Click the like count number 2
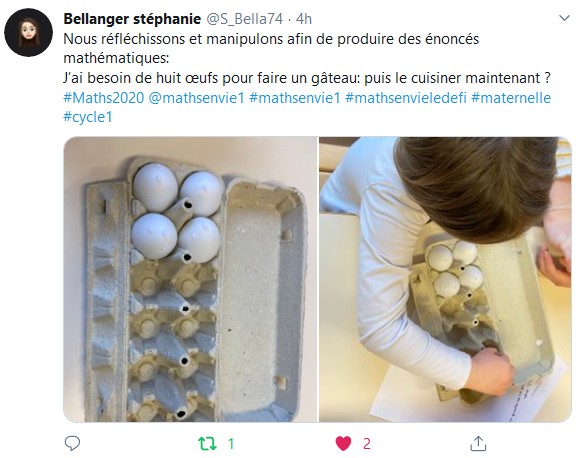 coord(366,444)
